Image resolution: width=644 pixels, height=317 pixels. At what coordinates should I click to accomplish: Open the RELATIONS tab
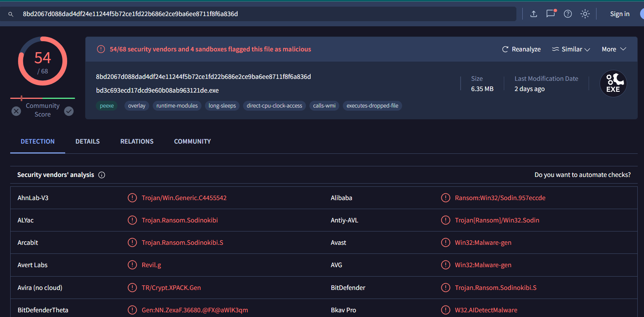137,141
